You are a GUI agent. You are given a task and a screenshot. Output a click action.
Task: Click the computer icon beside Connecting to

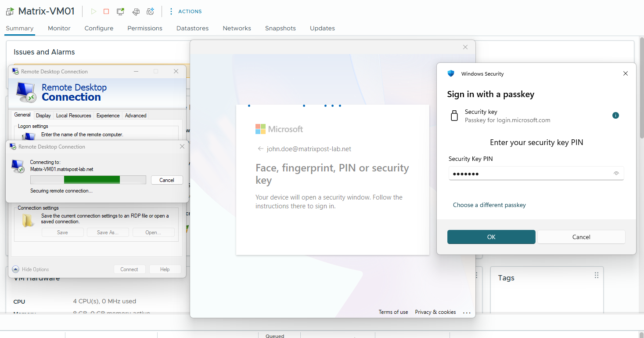point(18,166)
